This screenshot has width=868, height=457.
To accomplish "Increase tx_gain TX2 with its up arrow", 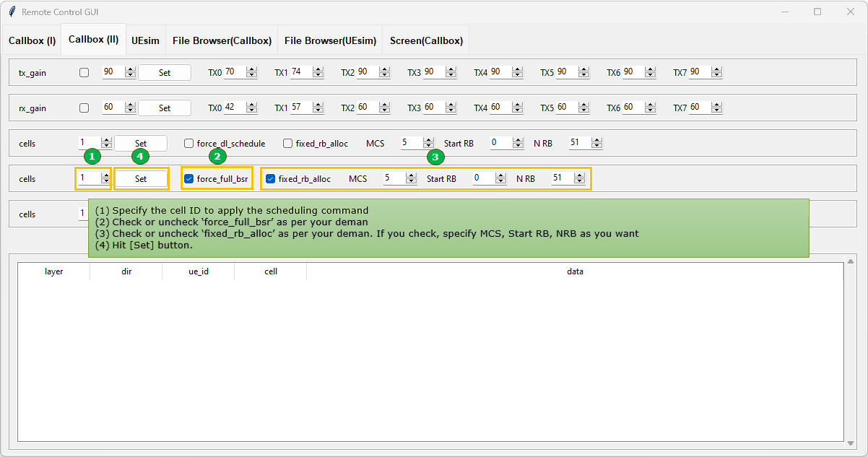I will pos(384,69).
